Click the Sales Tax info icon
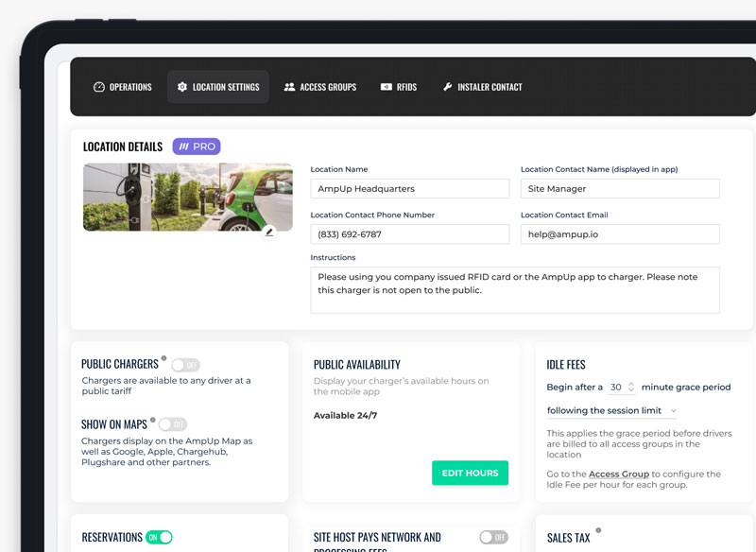Image resolution: width=756 pixels, height=552 pixels. [598, 530]
